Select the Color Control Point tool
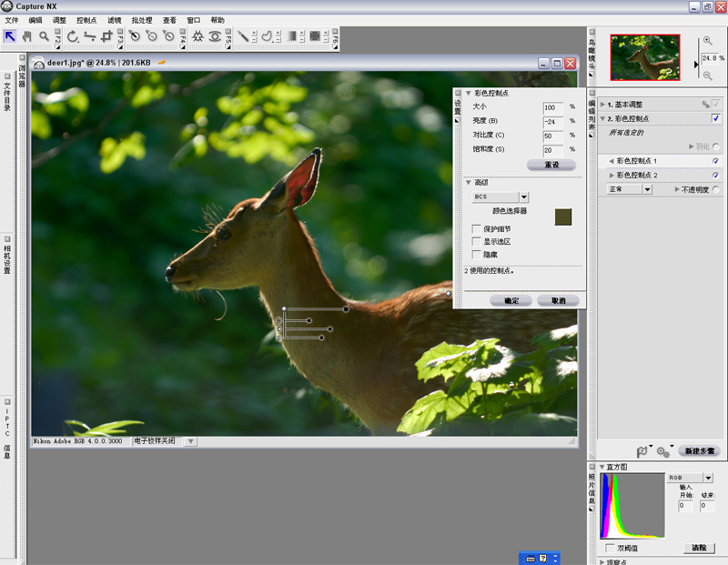Screen dimensions: 728x565 pos(197,36)
